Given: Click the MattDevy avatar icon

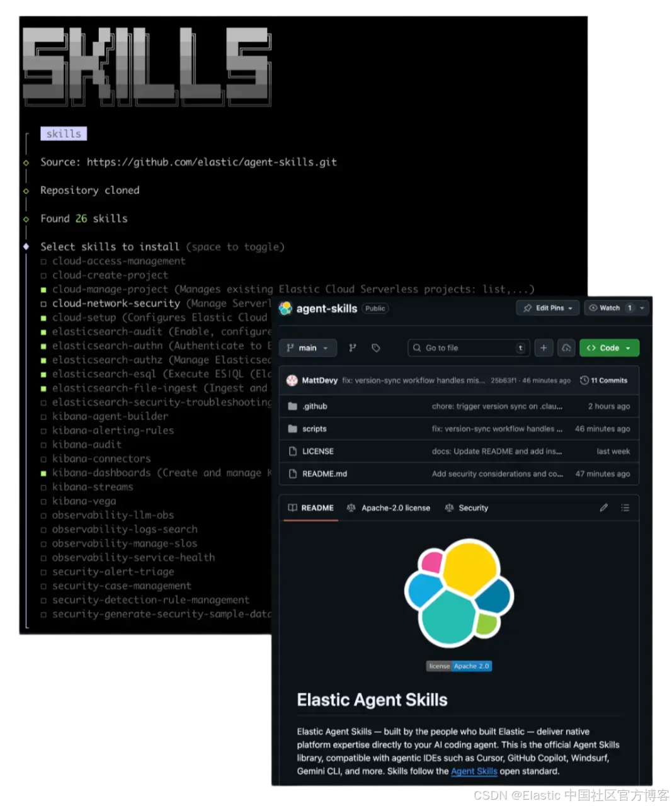Looking at the screenshot, I should coord(292,380).
